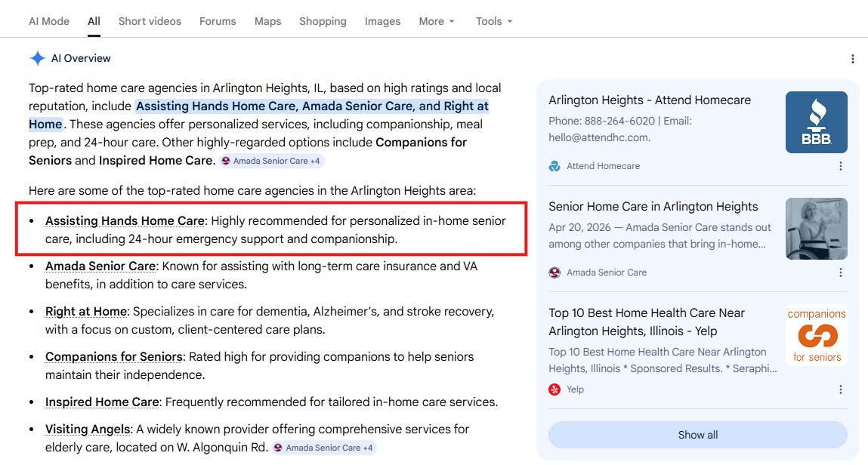Click the Yelp source name
868x465 pixels.
pos(575,390)
